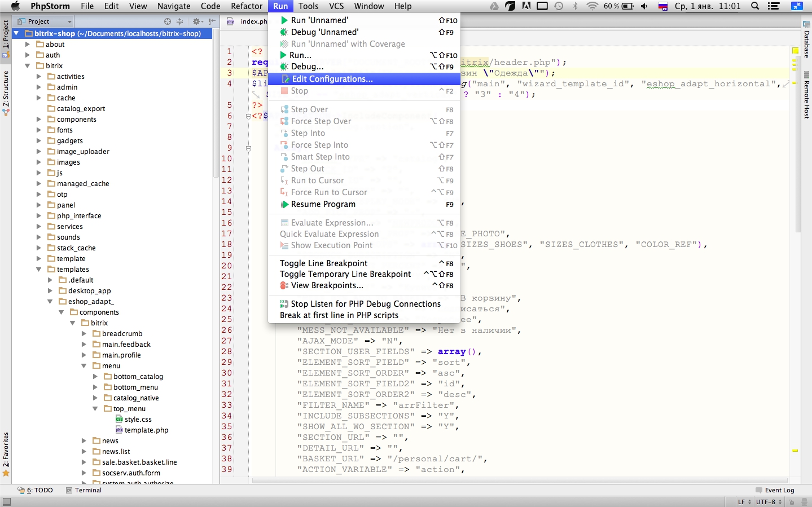Click the Event Log balloon icon
Screen dimensions: 812x507
click(759, 491)
